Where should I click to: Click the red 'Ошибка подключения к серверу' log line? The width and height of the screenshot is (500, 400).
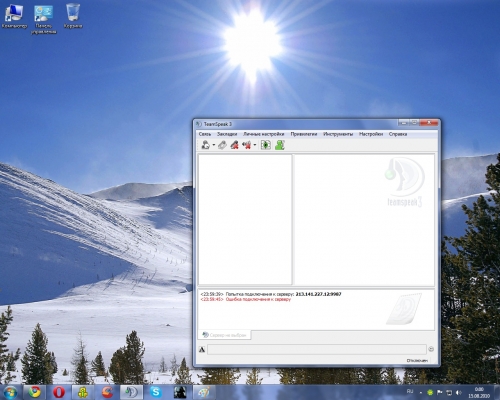pos(258,299)
